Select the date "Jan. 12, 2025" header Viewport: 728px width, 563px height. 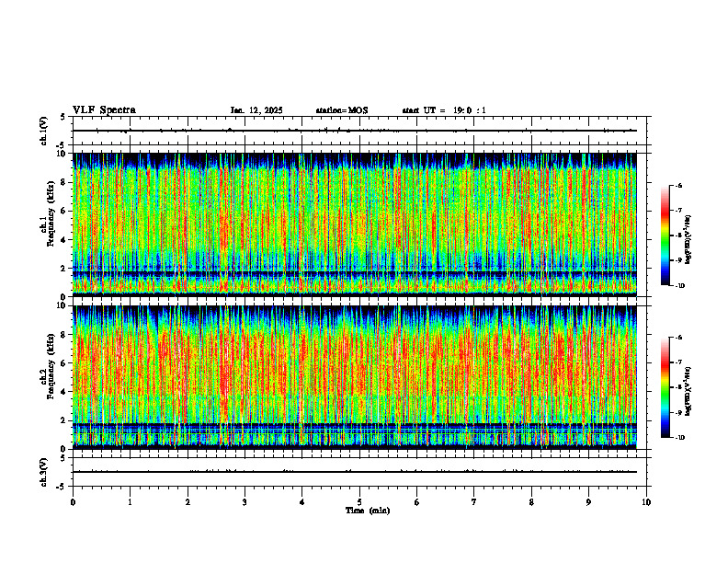[256, 110]
